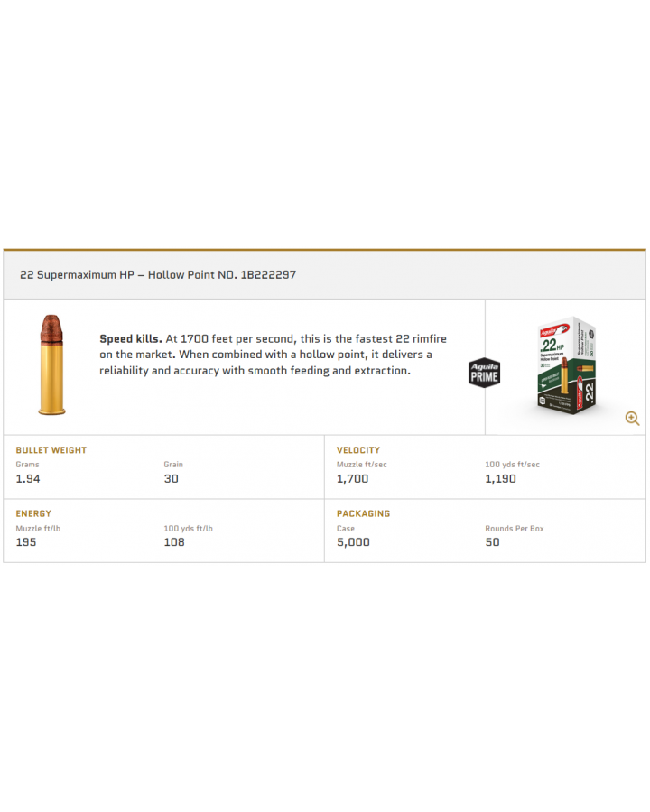Select the 5,000 case quantity value
Viewport: 650px width, 812px height.
click(353, 542)
